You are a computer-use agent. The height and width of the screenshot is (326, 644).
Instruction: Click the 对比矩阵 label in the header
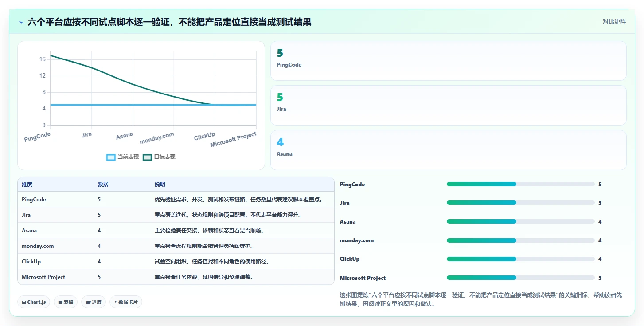pyautogui.click(x=614, y=22)
